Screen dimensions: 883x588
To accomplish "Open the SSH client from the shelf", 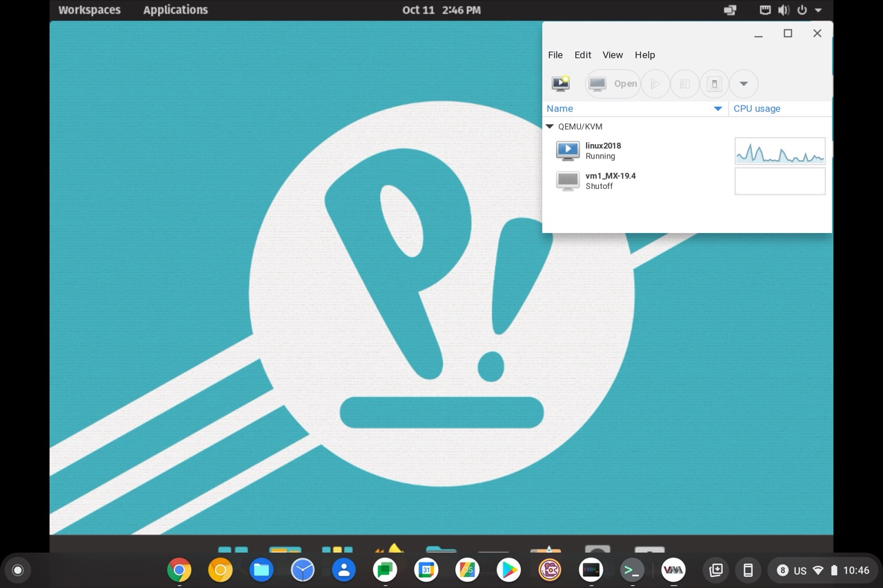I will tap(591, 570).
